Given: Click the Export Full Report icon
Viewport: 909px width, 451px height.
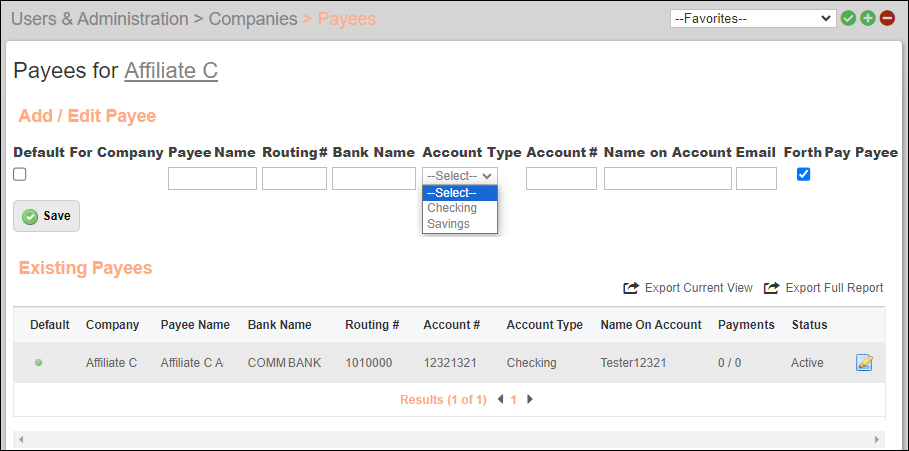Looking at the screenshot, I should click(x=772, y=288).
